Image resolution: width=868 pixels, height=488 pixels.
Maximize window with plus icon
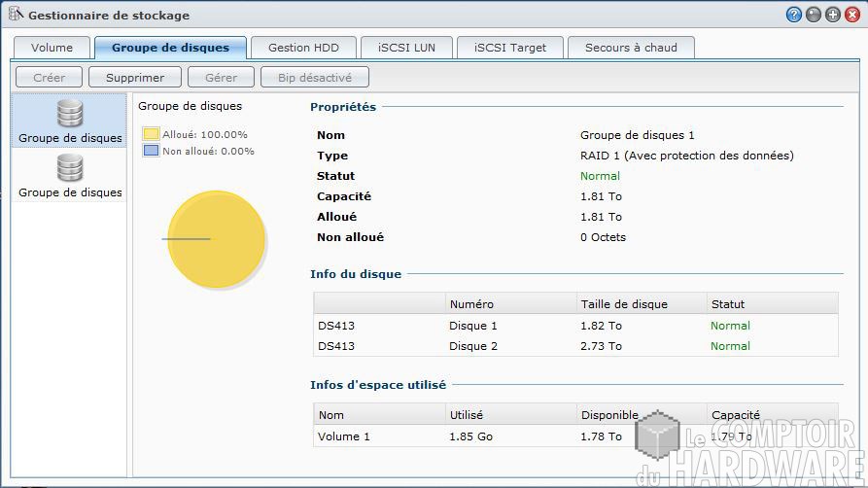[x=833, y=15]
